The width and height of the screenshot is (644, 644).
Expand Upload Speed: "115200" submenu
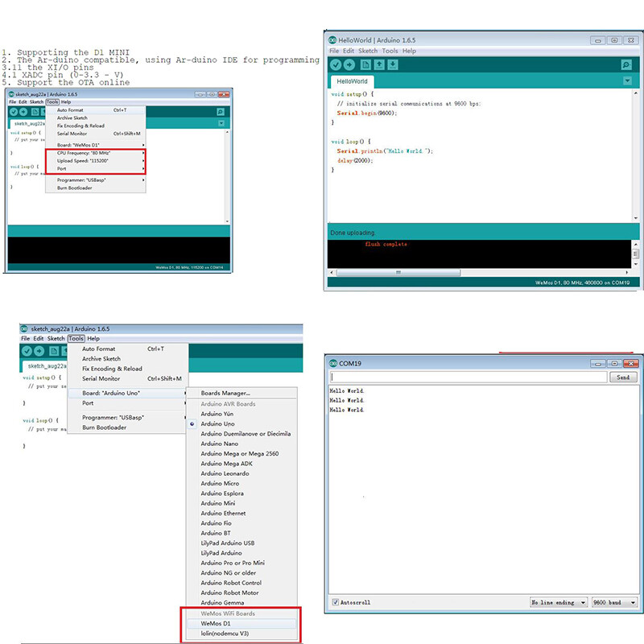[95, 160]
